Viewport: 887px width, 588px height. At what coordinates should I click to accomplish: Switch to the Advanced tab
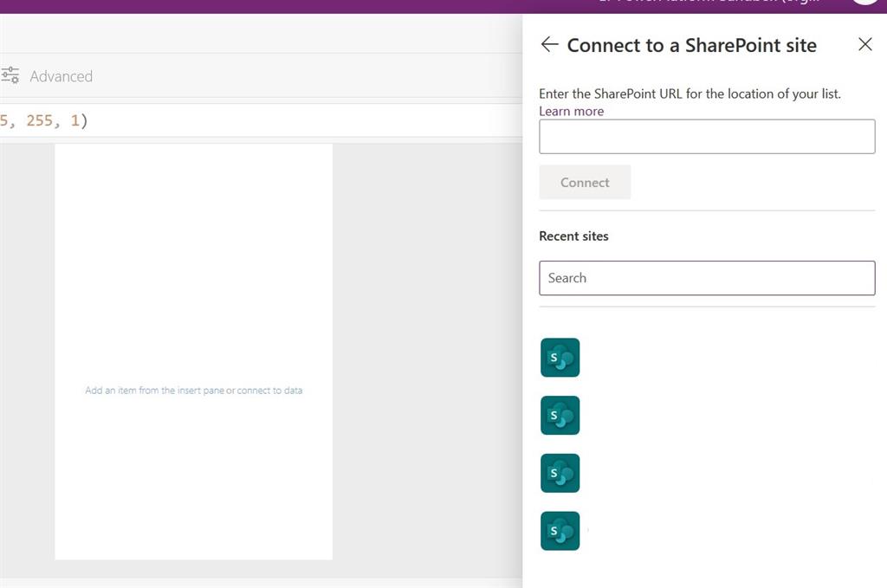[60, 75]
